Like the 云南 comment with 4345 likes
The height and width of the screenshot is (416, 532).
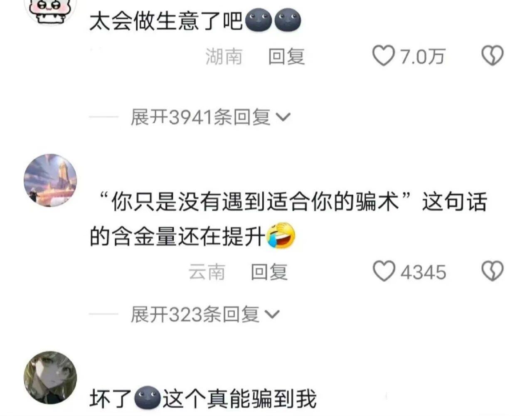[x=383, y=272]
